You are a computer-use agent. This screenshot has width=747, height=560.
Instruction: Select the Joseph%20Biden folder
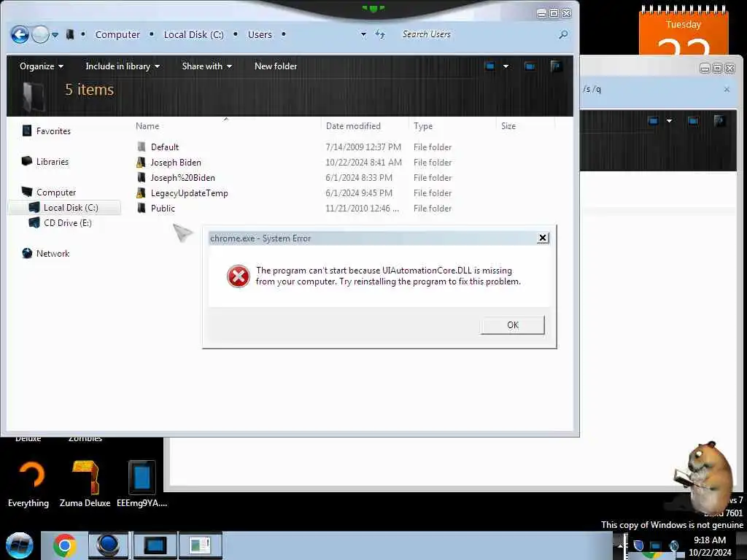tap(182, 178)
